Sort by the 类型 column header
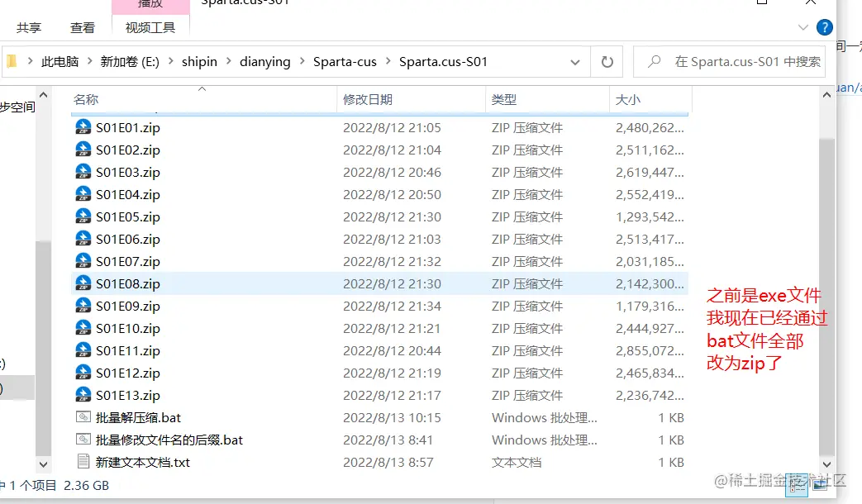This screenshot has height=504, width=862. (504, 99)
